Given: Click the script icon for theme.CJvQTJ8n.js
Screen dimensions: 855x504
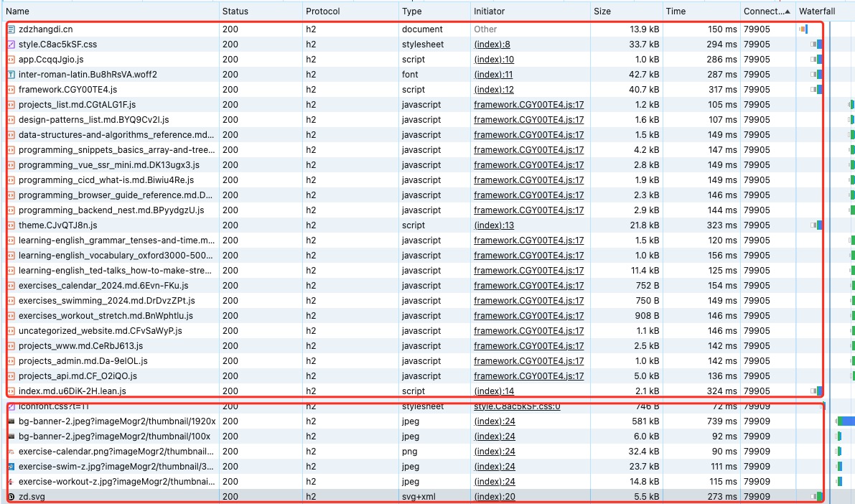Looking at the screenshot, I should [11, 225].
